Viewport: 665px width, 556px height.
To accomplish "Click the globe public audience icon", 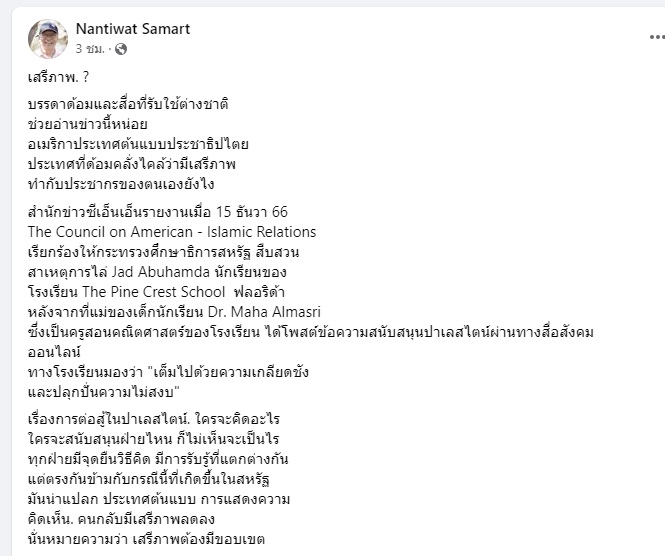I will [121, 49].
